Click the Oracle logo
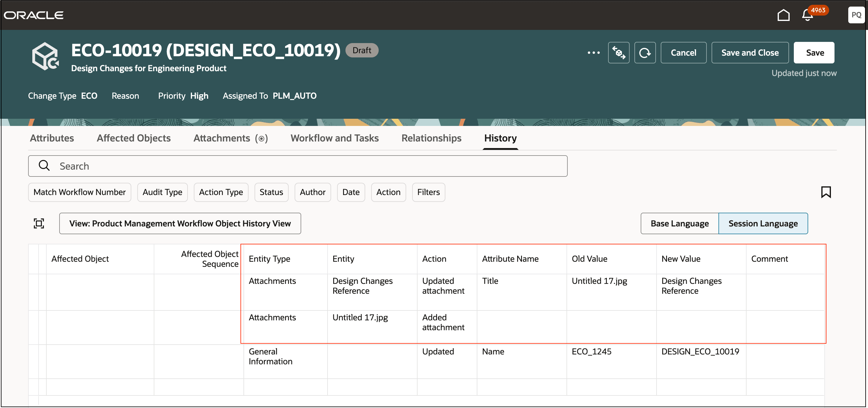The width and height of the screenshot is (868, 408). click(x=34, y=15)
